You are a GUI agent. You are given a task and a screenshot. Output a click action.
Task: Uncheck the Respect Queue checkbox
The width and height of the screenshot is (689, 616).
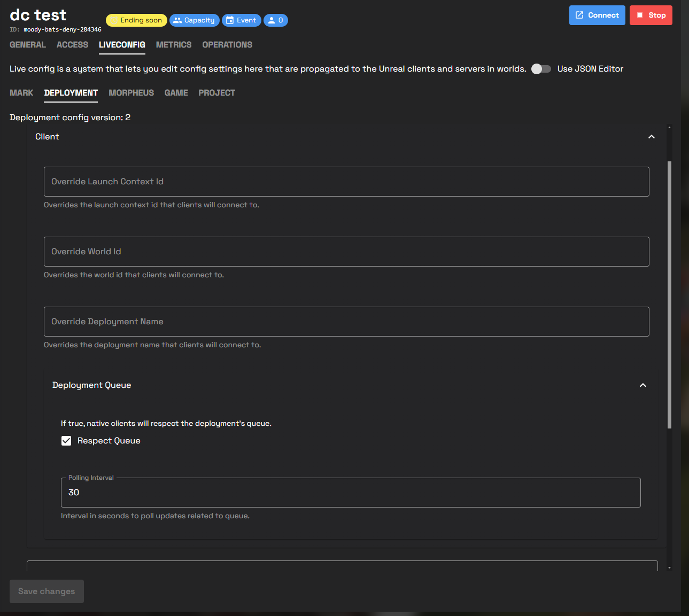[66, 441]
